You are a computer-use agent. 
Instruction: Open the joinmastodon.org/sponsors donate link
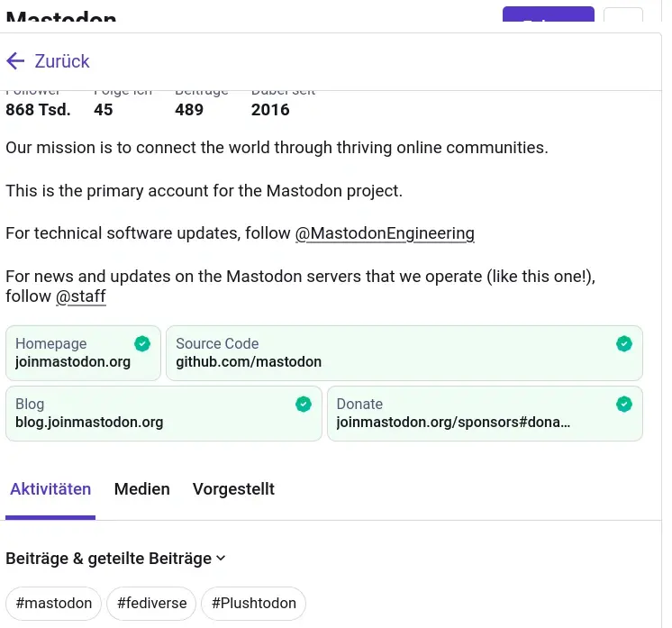453,423
